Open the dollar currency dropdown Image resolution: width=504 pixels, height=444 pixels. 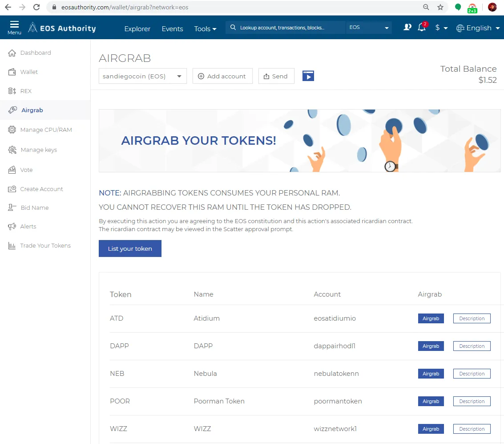[441, 28]
